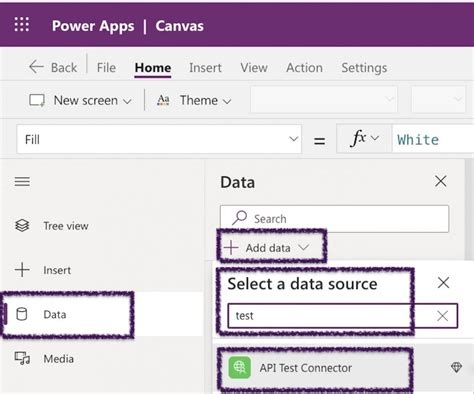Close the Select a data source panel

coord(443,283)
